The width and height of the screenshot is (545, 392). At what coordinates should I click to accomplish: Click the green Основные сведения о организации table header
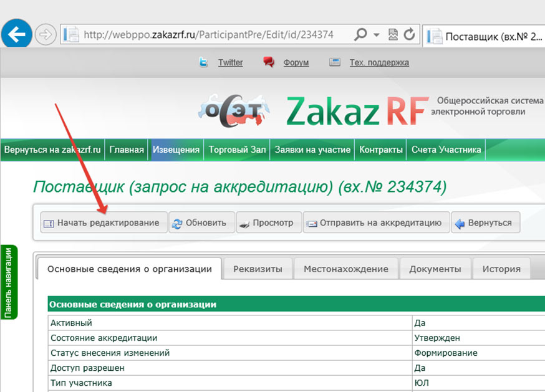click(296, 304)
